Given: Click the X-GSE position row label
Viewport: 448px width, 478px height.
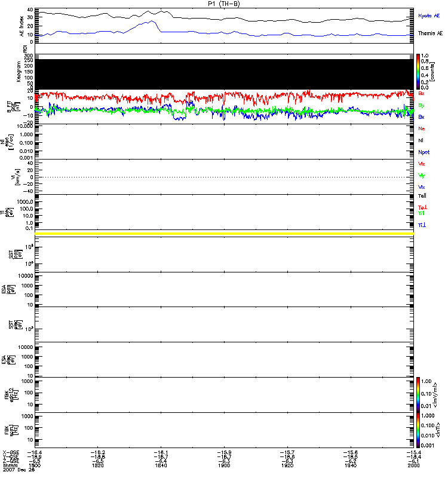Looking at the screenshot, I should click(x=11, y=453).
